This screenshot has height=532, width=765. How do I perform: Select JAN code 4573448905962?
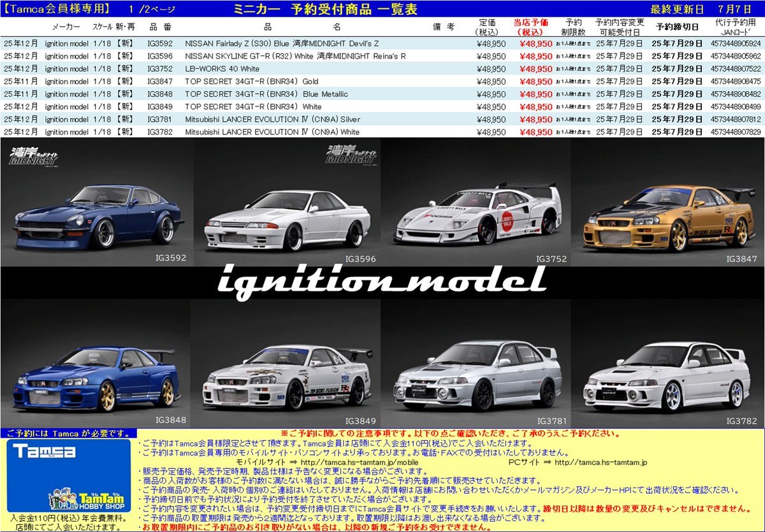736,56
